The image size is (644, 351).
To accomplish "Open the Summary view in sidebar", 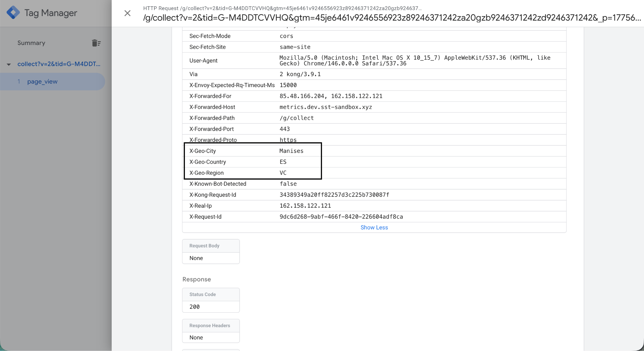I will 31,43.
